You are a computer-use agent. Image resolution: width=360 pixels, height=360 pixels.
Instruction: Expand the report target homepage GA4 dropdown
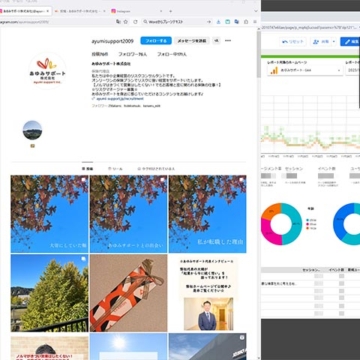(305, 71)
